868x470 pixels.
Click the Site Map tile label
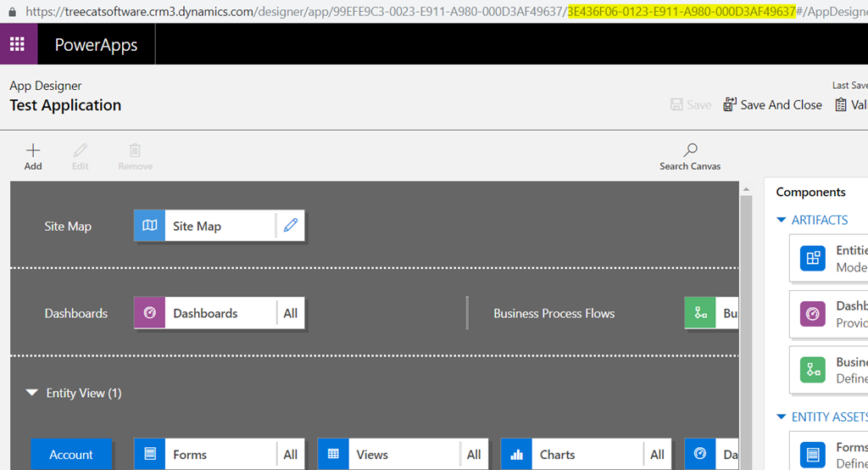197,227
